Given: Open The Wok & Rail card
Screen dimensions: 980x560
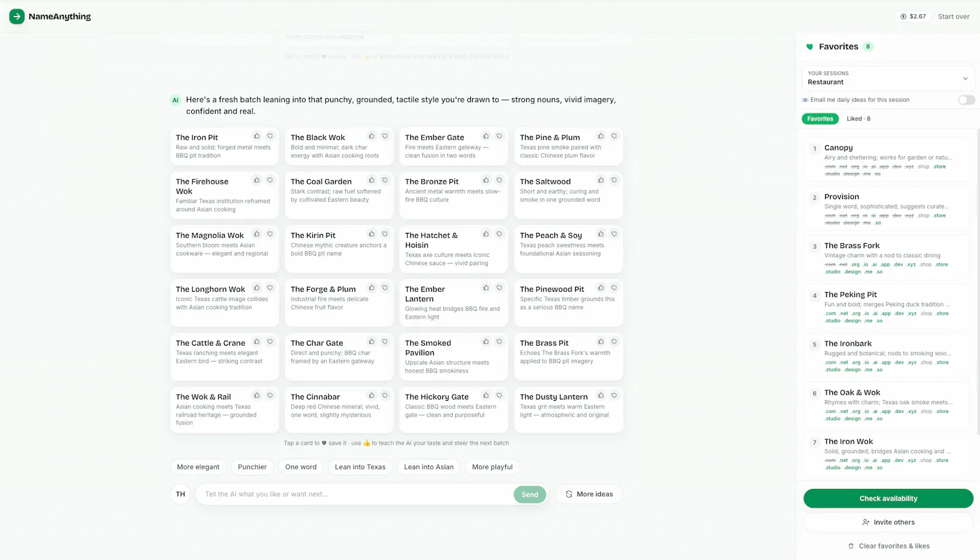Looking at the screenshot, I should pyautogui.click(x=224, y=410).
